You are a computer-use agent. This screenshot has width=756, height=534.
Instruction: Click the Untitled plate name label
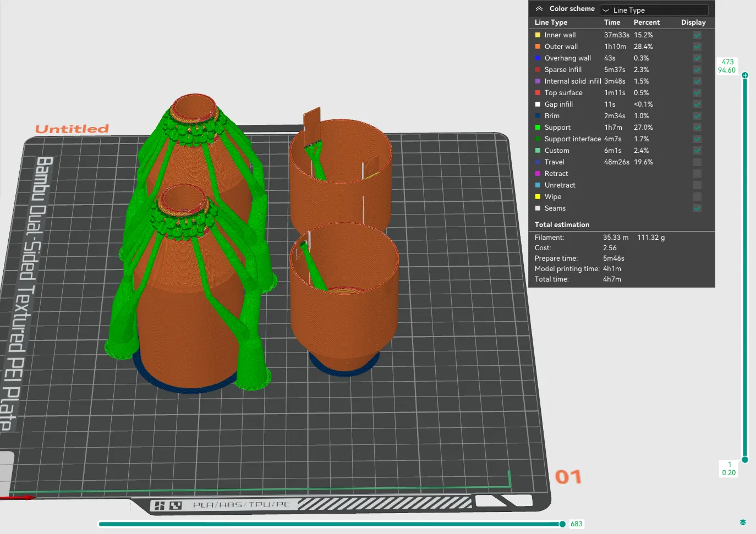coord(72,129)
